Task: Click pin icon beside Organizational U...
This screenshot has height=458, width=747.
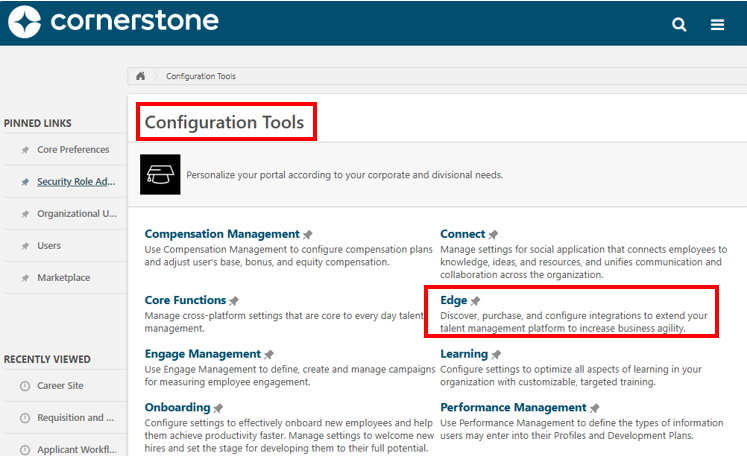Action: [25, 214]
